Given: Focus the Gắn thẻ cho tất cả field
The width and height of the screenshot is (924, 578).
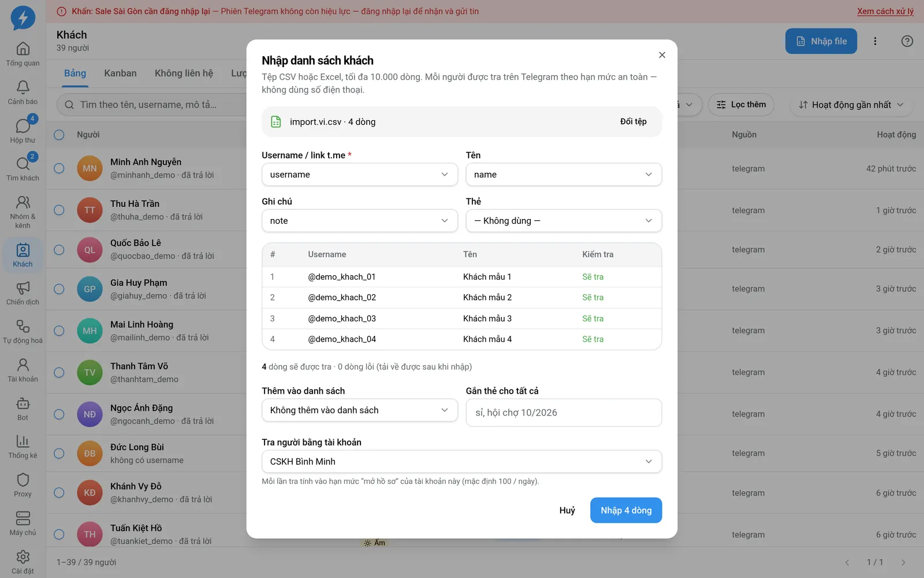Looking at the screenshot, I should tap(564, 413).
